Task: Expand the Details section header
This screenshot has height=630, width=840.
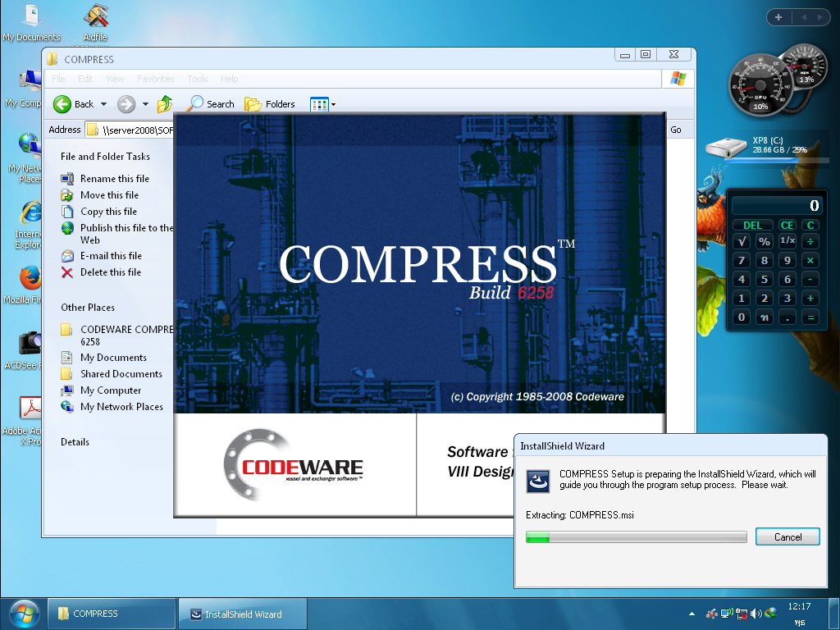Action: [x=75, y=442]
